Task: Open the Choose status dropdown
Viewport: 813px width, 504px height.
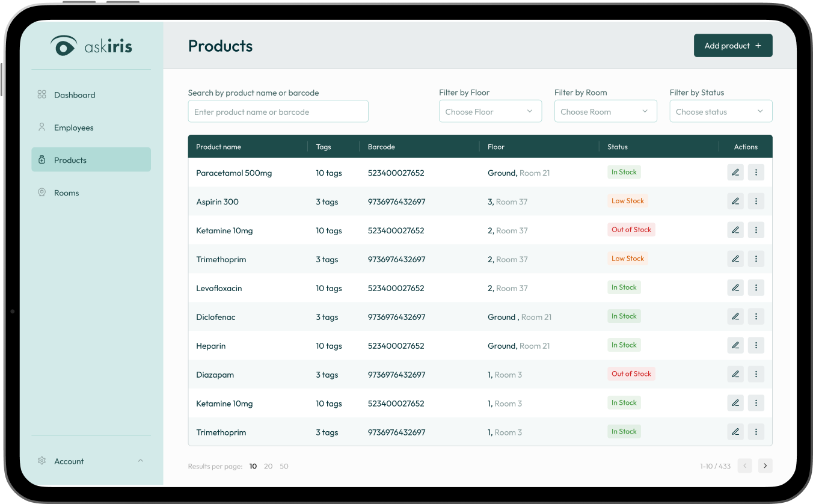Action: click(x=720, y=112)
